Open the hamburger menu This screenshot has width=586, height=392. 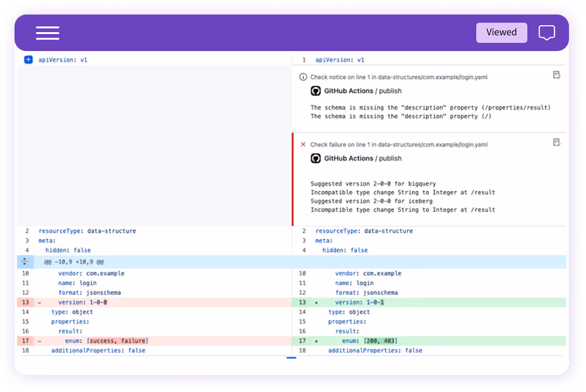47,33
